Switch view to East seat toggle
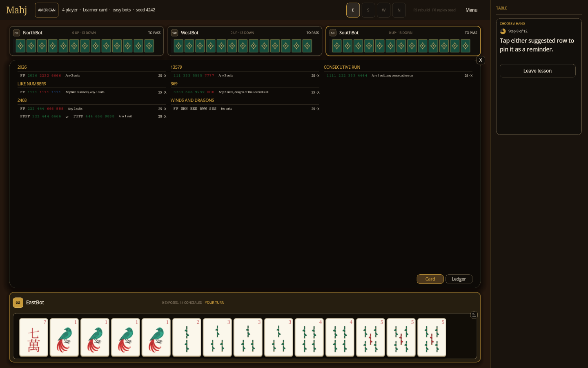 pos(353,10)
